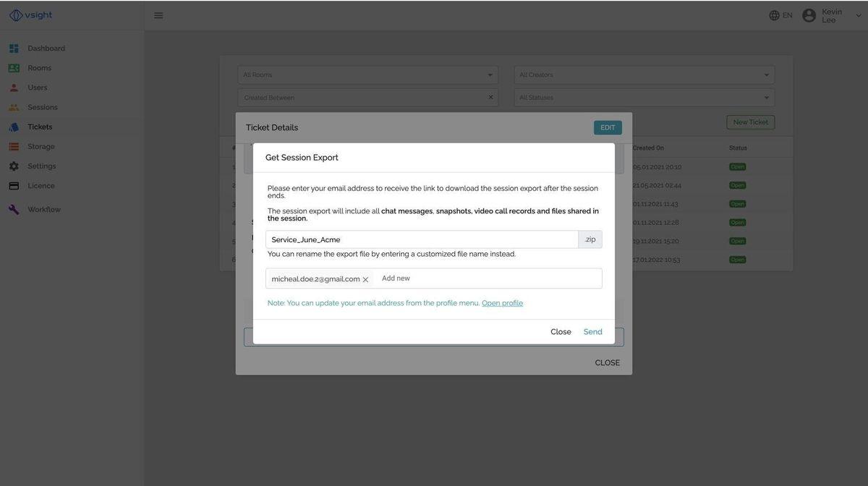Viewport: 868px width, 486px height.
Task: Clear the Created Between filter
Action: click(x=490, y=97)
